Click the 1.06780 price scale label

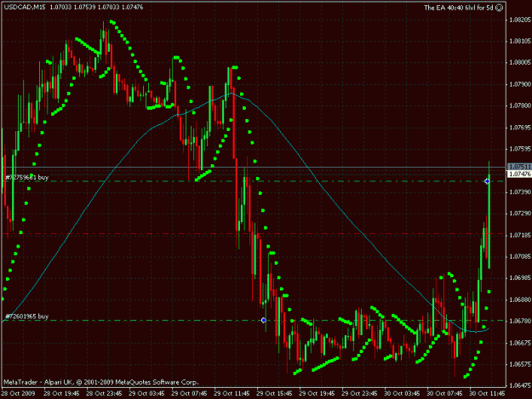[520, 321]
